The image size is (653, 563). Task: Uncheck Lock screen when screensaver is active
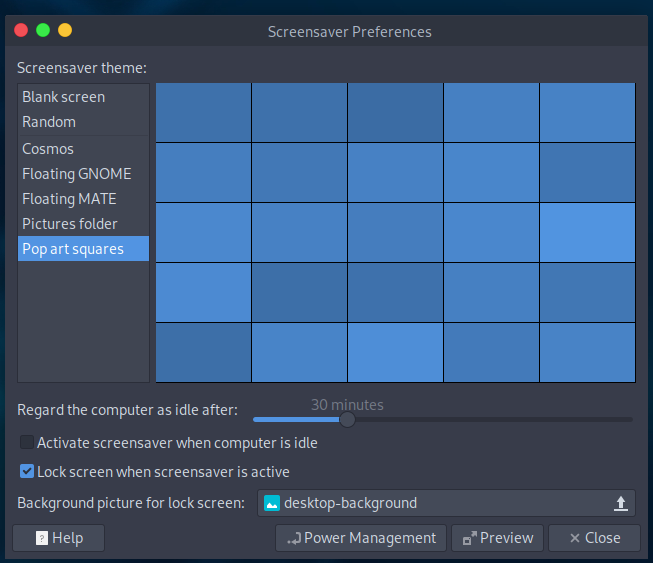27,471
